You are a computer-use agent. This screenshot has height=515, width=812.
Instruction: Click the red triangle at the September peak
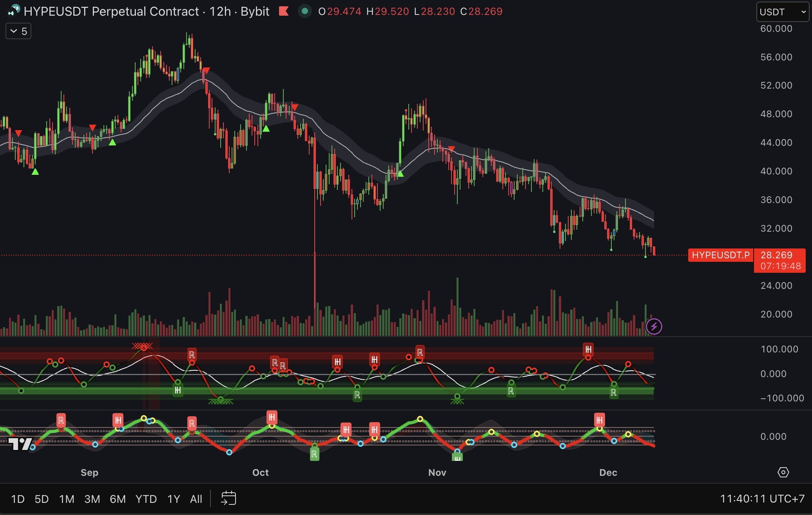[x=207, y=71]
